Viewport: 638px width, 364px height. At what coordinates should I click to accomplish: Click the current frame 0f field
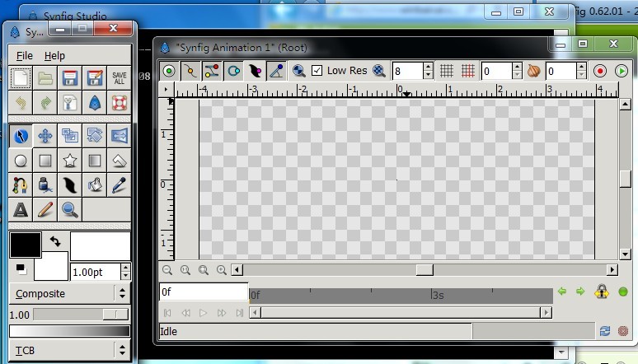[203, 292]
